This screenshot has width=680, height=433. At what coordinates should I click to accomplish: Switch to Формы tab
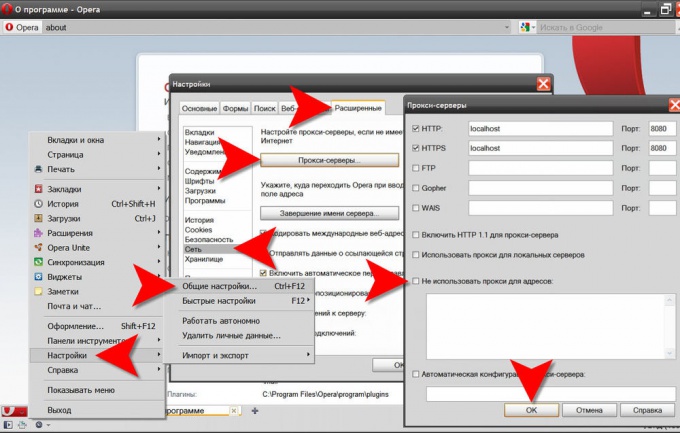click(x=235, y=108)
